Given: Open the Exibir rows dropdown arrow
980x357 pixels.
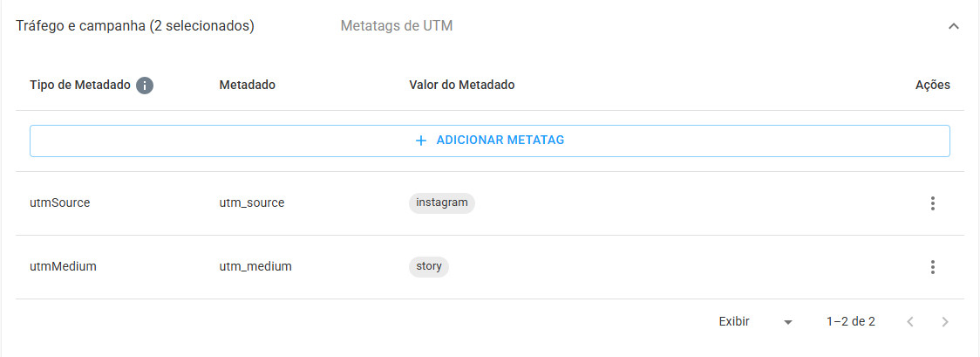Looking at the screenshot, I should point(788,322).
